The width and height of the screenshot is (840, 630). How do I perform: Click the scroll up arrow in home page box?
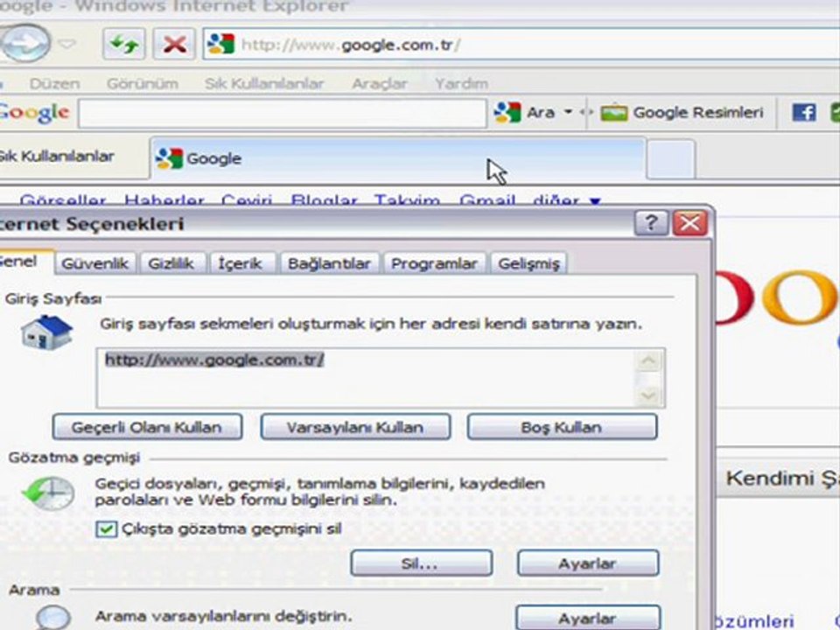click(648, 360)
